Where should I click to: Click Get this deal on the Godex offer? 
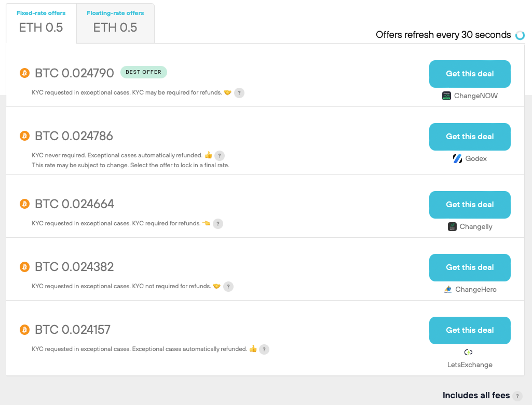coord(469,137)
